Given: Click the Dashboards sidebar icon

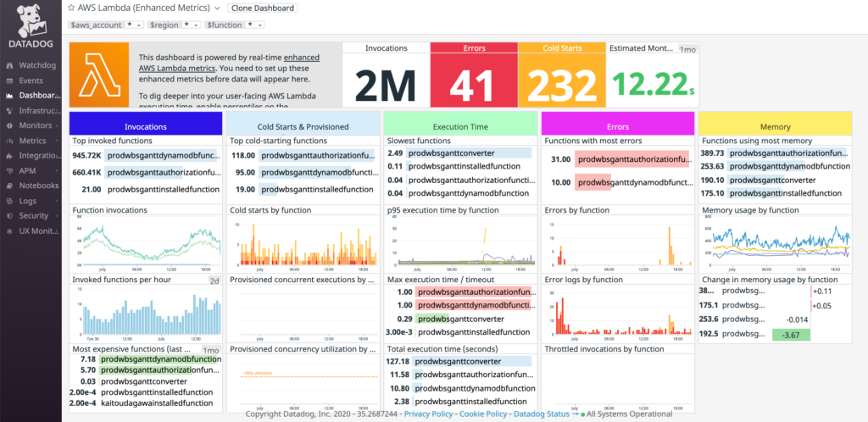Looking at the screenshot, I should pyautogui.click(x=9, y=95).
